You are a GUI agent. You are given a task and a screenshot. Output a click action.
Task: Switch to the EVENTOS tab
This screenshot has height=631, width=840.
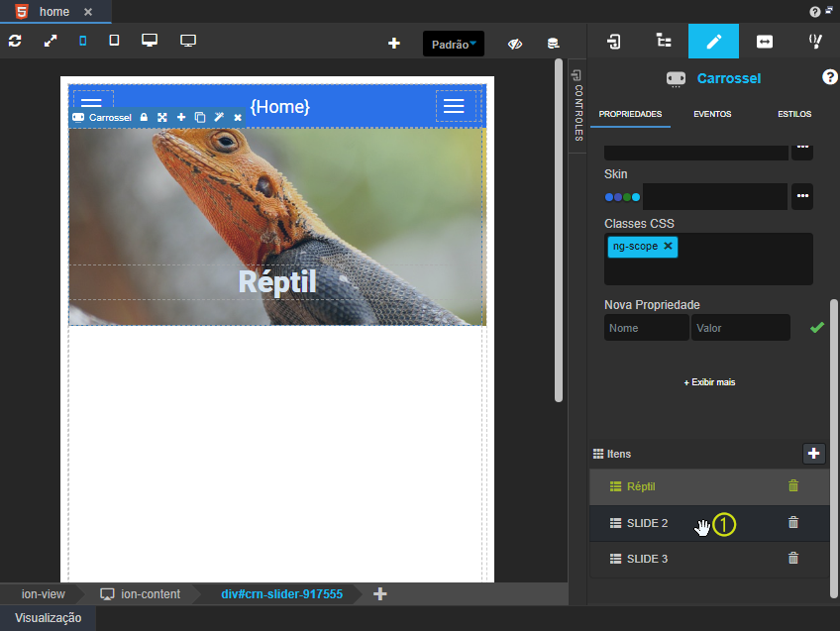tap(712, 114)
